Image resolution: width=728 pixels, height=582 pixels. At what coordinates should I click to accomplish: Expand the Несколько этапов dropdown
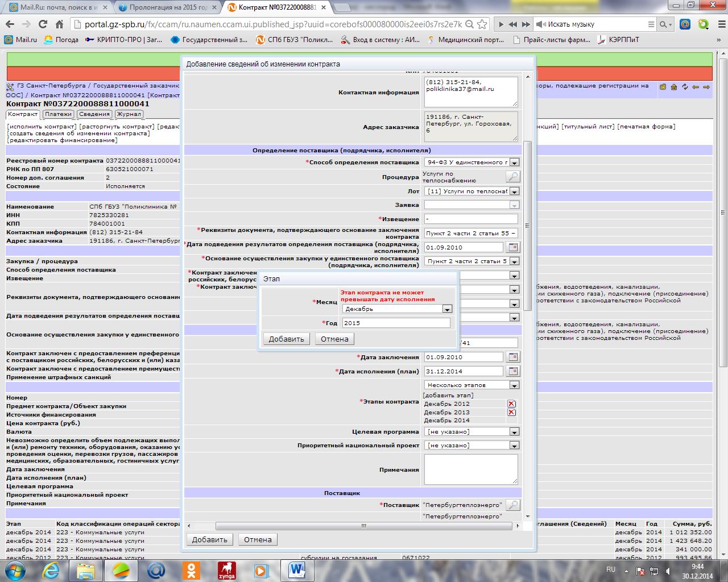[x=514, y=385]
